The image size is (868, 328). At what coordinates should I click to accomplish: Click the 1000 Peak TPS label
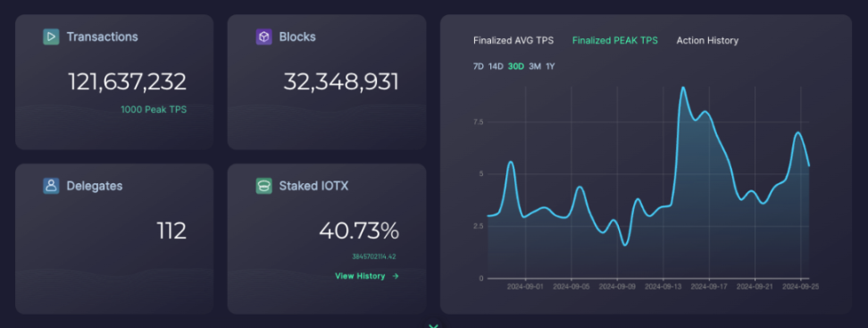(x=154, y=110)
